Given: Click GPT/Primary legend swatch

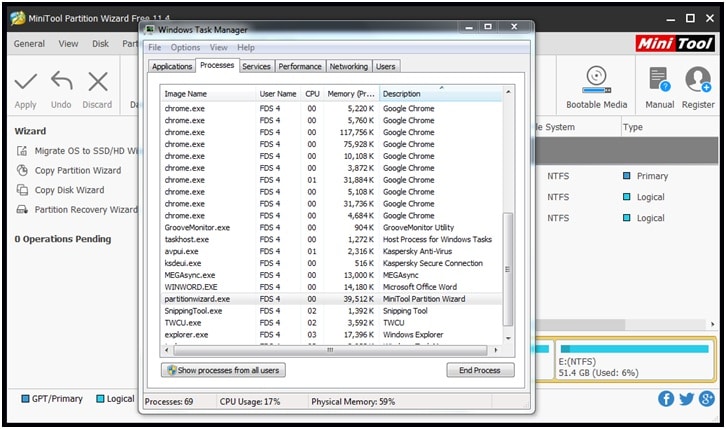Looking at the screenshot, I should click(25, 398).
